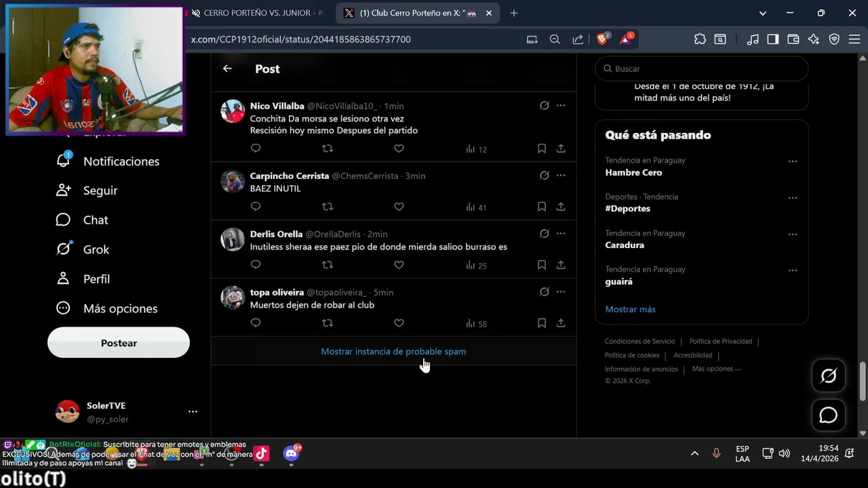Repost Carpincho Cerrista's BAEZ INUTIL post

(x=328, y=207)
